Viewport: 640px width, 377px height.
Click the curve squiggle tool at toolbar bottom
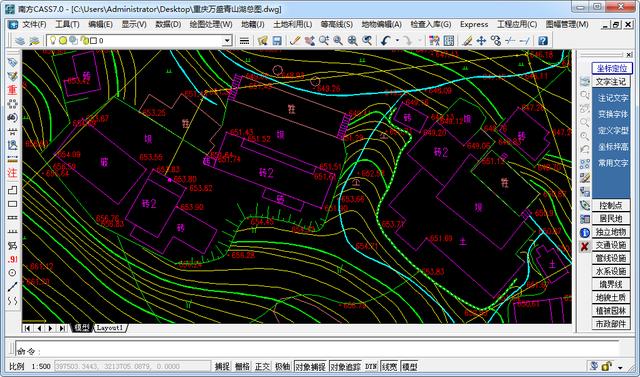point(13,301)
